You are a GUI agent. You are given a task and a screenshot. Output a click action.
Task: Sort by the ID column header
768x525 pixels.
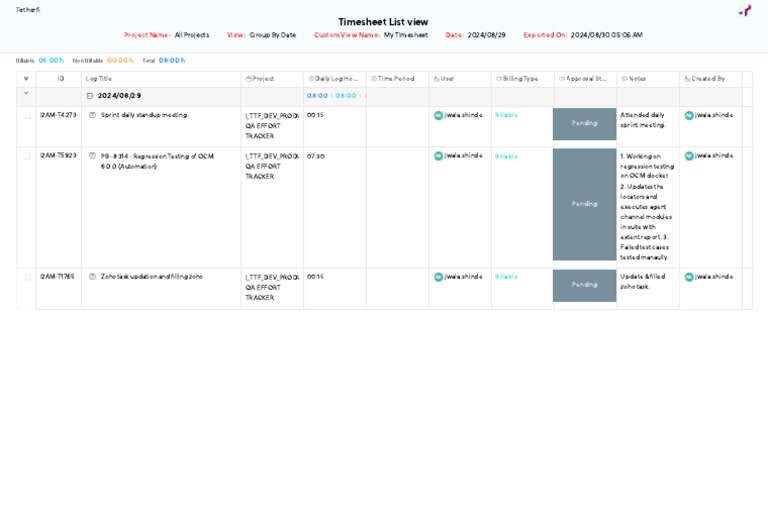click(61, 79)
